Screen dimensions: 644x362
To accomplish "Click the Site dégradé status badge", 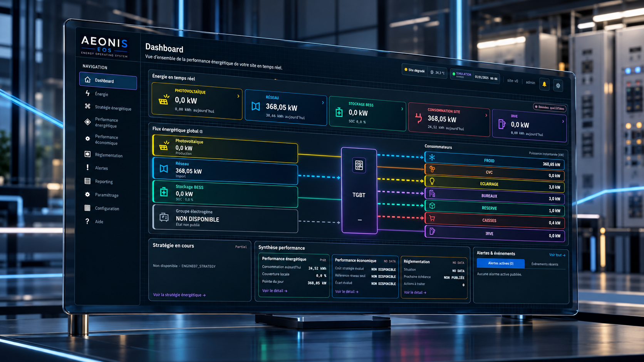I will 414,70.
